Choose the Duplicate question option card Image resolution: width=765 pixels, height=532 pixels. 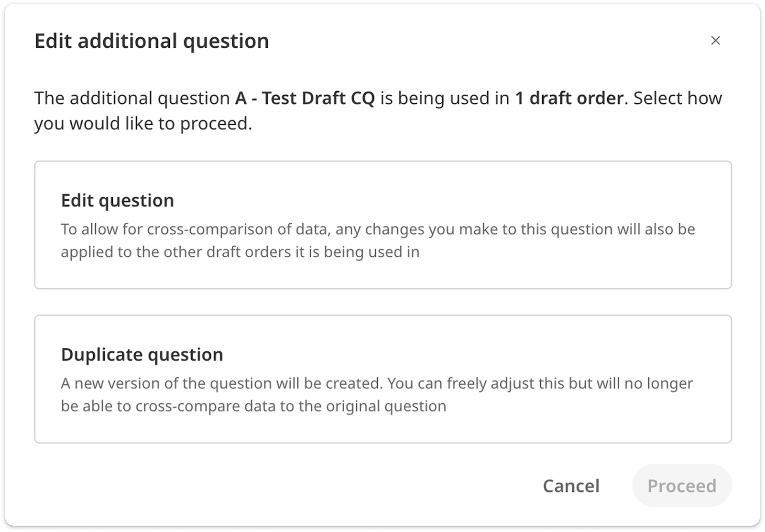[383, 379]
